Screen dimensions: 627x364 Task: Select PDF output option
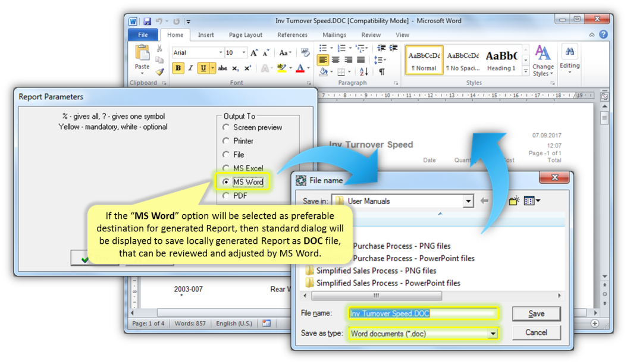click(x=226, y=196)
